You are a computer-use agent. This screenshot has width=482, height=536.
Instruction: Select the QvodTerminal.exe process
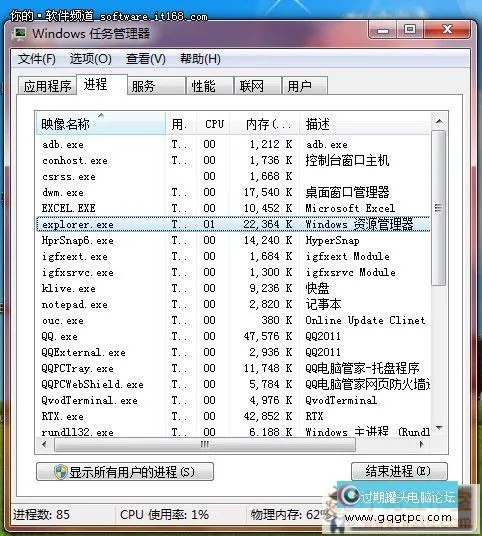pos(233,400)
